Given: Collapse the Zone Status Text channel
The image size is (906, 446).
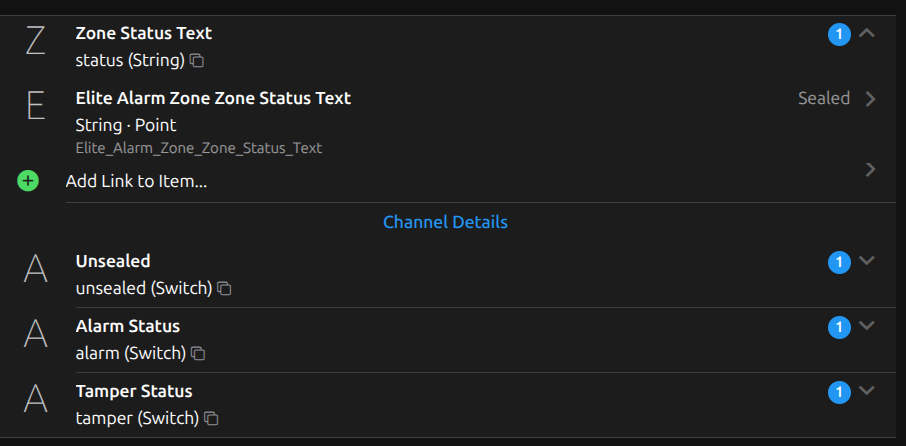Looking at the screenshot, I should coord(867,34).
